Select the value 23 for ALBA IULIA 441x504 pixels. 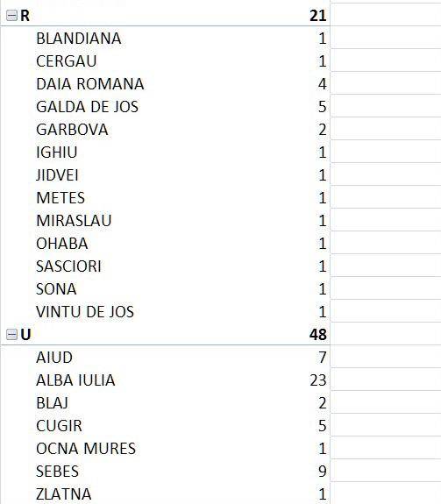pos(318,380)
